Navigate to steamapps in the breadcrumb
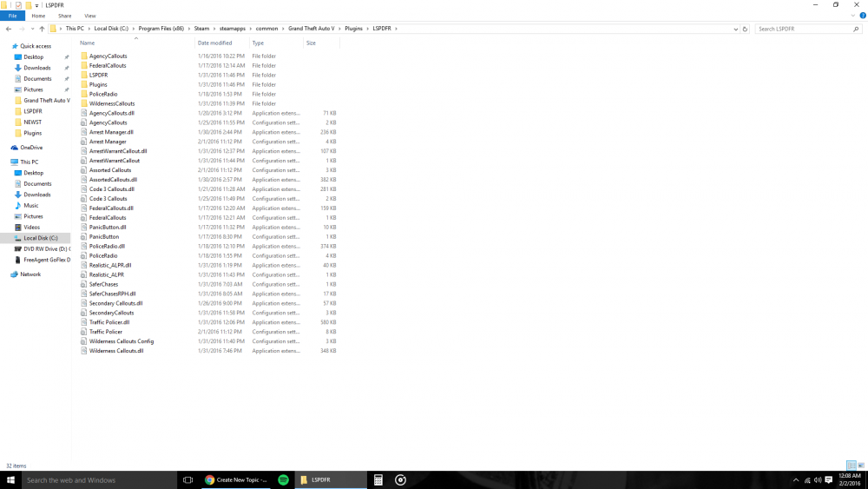Viewport: 868px width, 489px height. coord(233,29)
